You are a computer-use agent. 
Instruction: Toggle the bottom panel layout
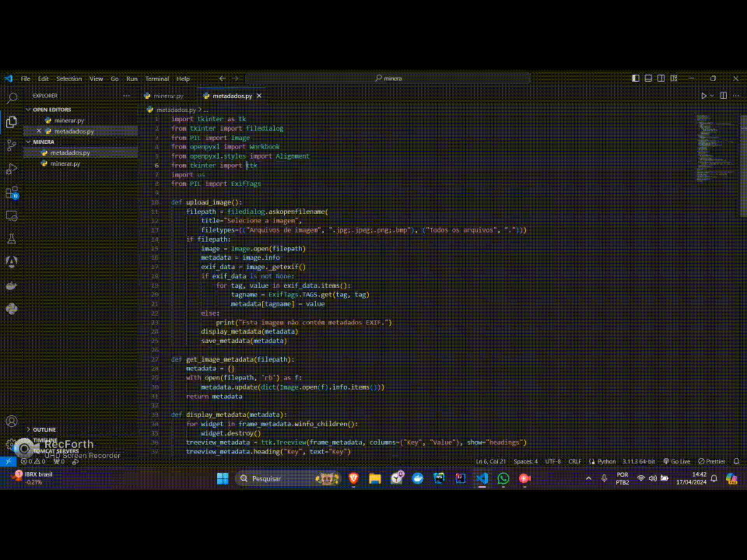648,78
